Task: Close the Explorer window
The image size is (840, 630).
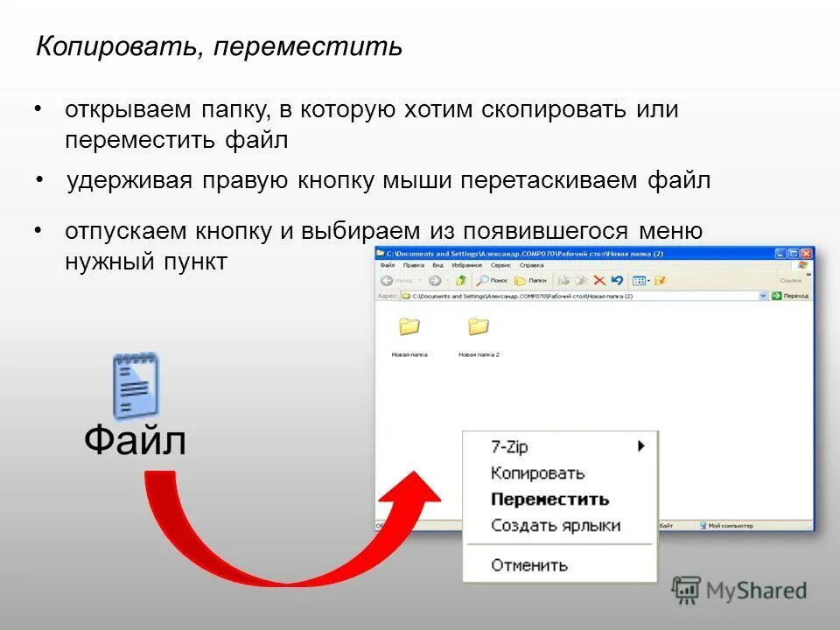Action: click(807, 254)
